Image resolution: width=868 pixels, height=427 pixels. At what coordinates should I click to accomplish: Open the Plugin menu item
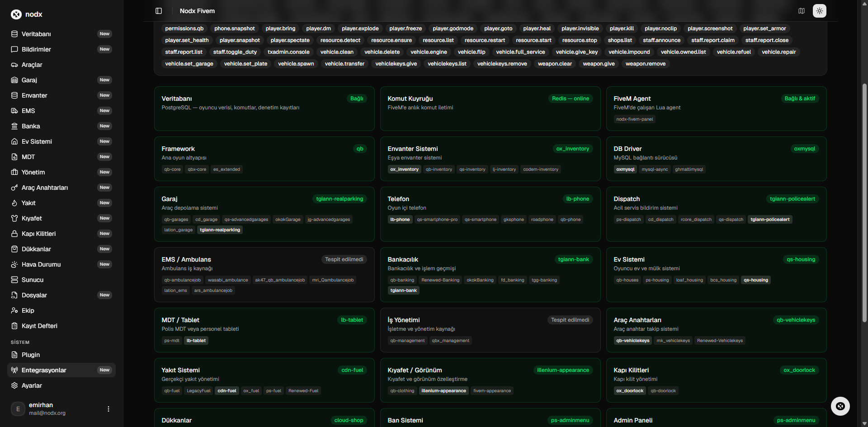[x=61, y=355]
